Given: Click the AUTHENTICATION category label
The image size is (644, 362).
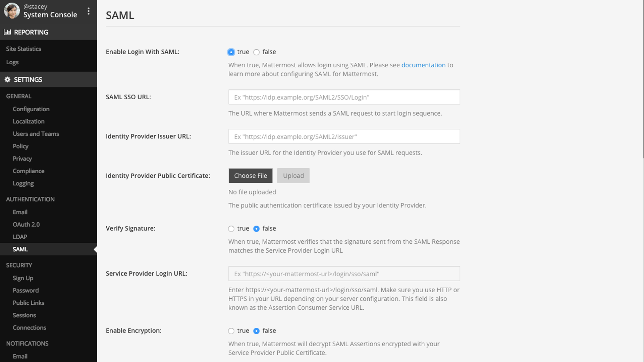Looking at the screenshot, I should coord(30,199).
